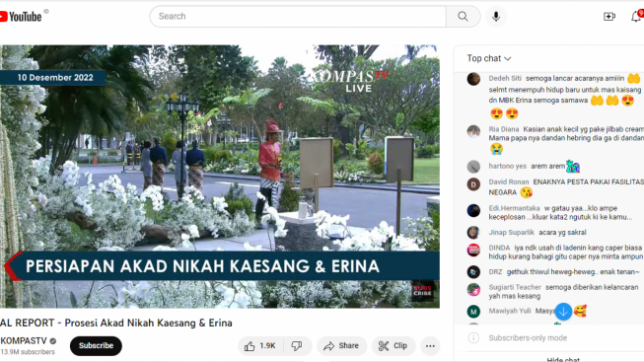Click Ria Diana's chat avatar
644x362 pixels.
tap(473, 131)
